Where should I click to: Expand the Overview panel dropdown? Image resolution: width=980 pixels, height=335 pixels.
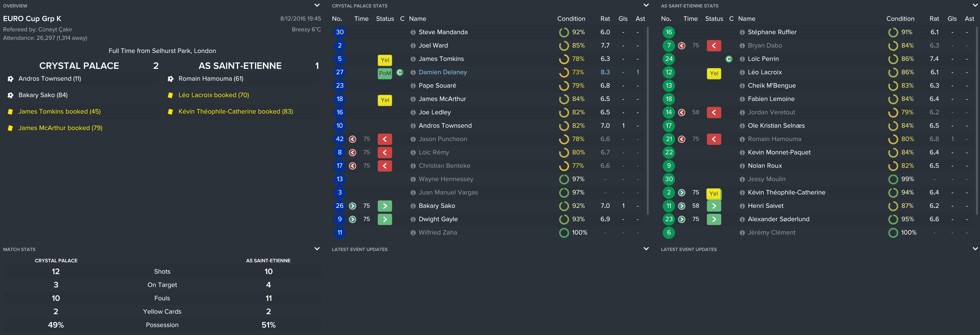coord(317,5)
